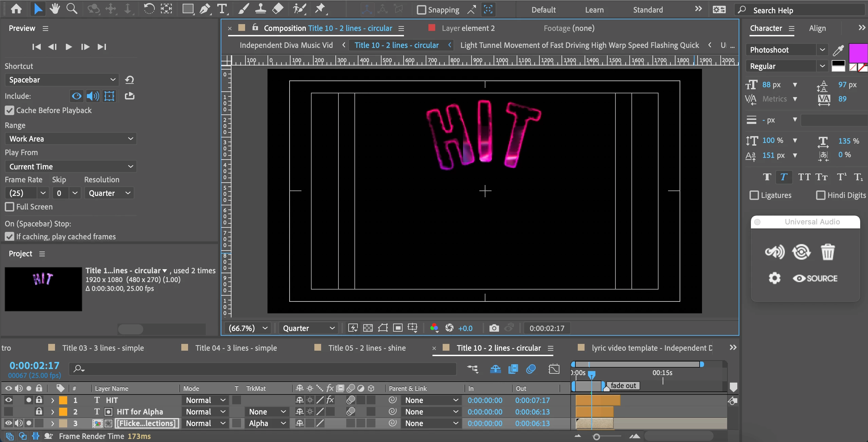Screen dimensions: 868x442
Task: Select the Clone Stamp tool
Action: coord(260,9)
